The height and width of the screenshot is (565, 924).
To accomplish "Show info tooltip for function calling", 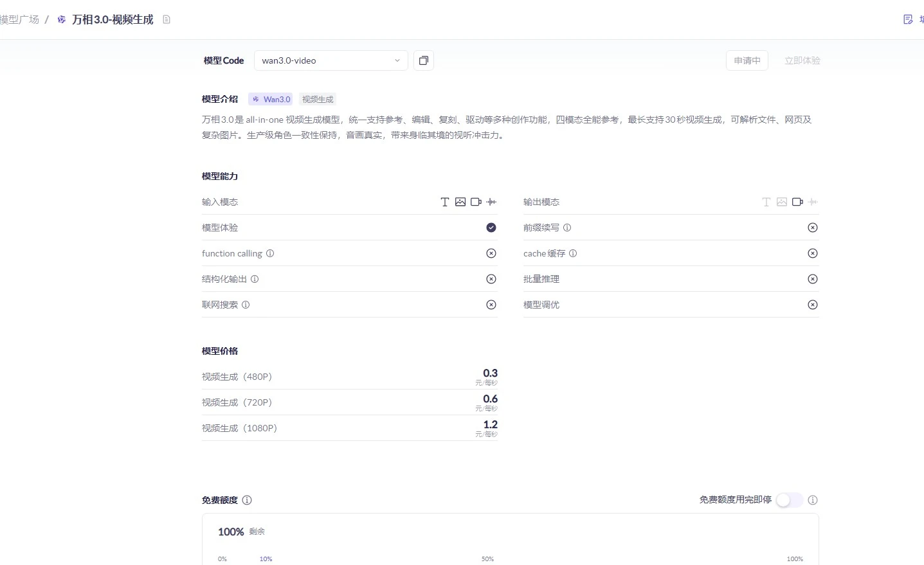I will (x=270, y=253).
